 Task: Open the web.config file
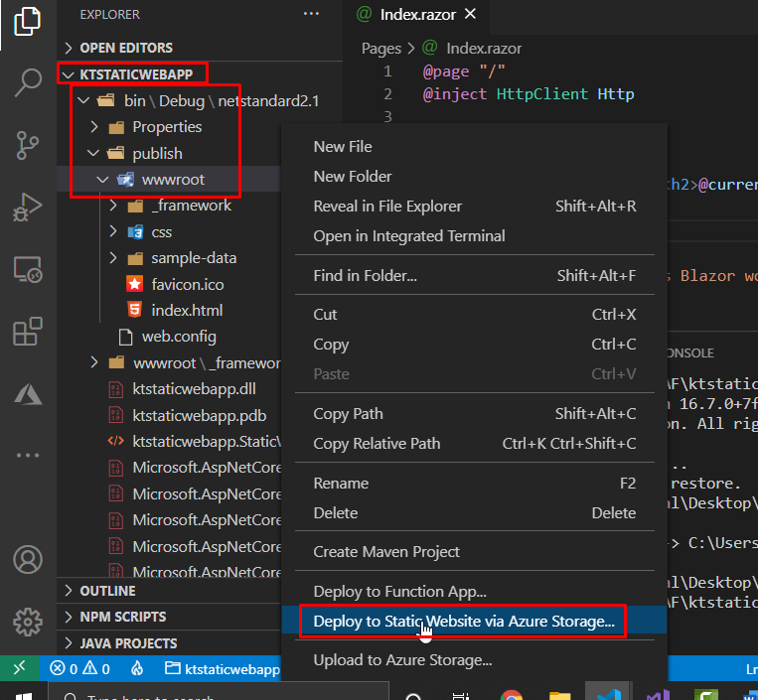179,337
